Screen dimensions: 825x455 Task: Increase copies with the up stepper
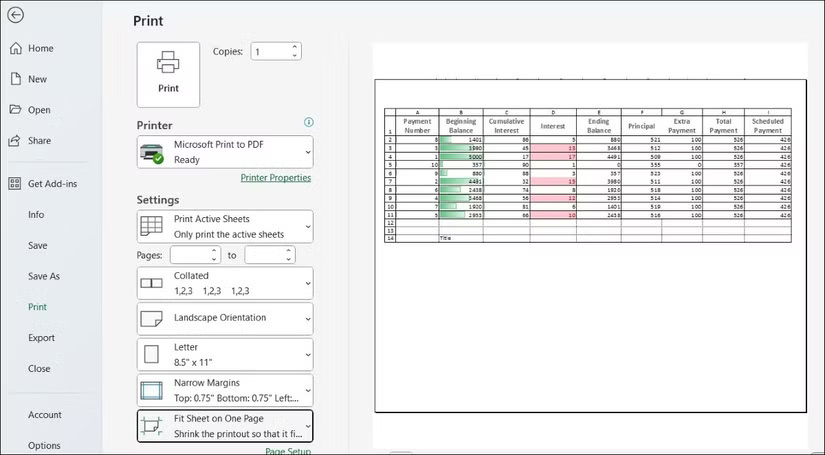pyautogui.click(x=295, y=47)
